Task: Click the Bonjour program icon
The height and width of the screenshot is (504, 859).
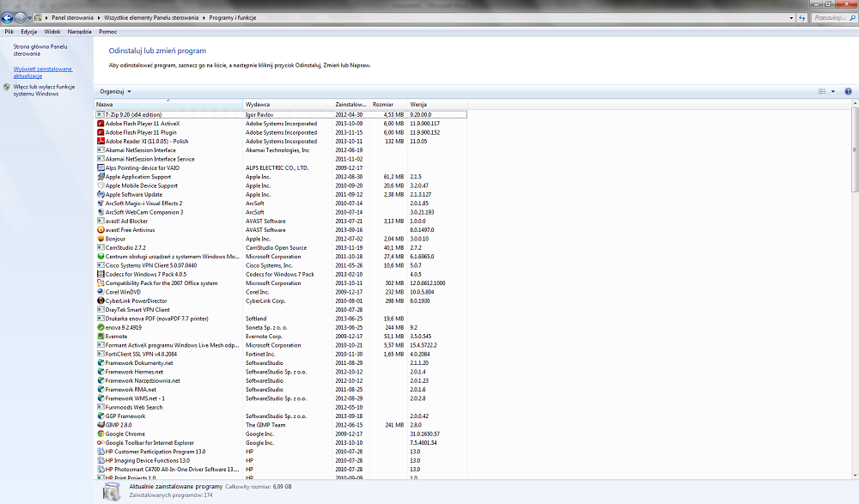Action: tap(101, 239)
